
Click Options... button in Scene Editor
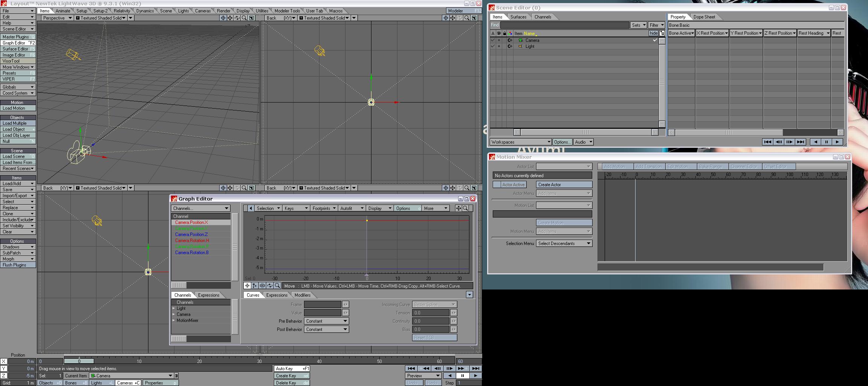(x=562, y=142)
